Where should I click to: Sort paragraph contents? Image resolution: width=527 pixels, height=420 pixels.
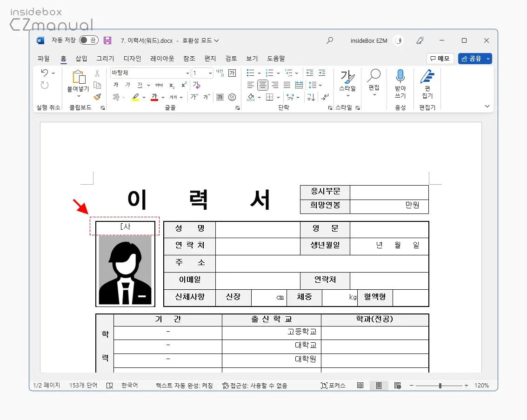tap(311, 97)
